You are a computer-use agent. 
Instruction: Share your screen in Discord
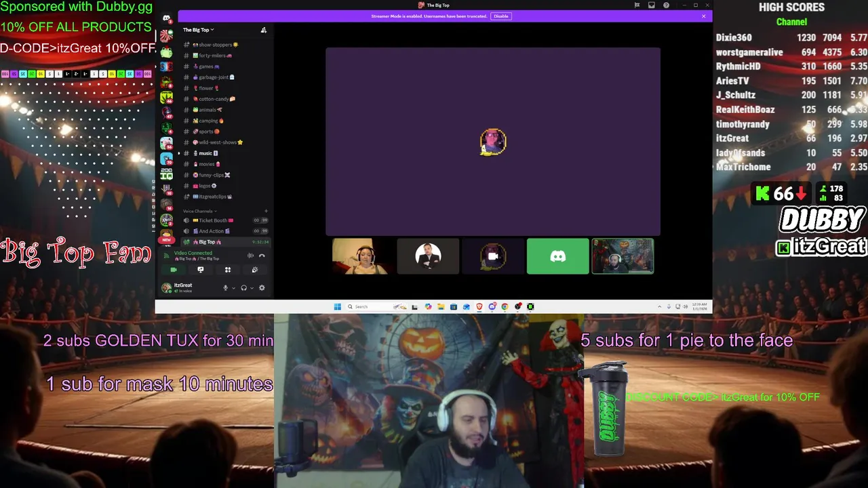[200, 270]
